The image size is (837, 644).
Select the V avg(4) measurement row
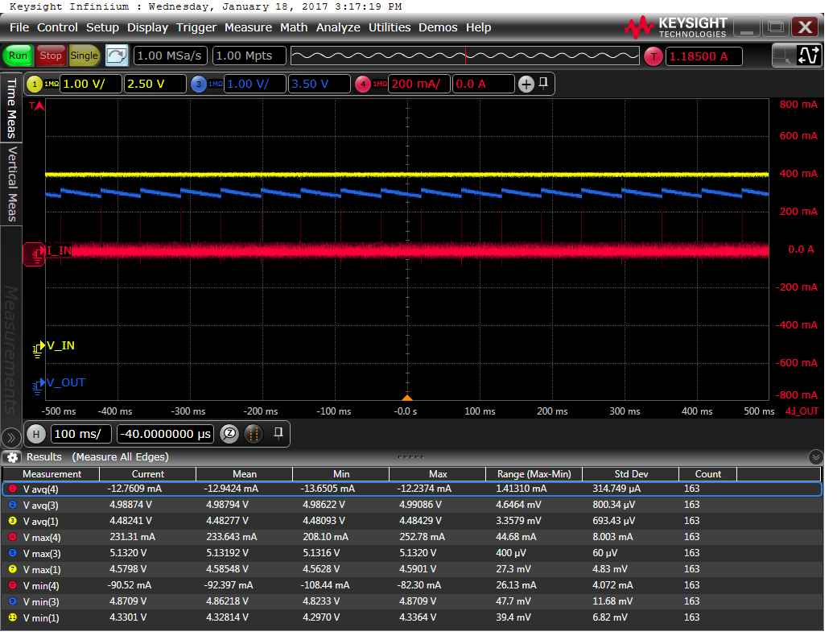(x=412, y=489)
